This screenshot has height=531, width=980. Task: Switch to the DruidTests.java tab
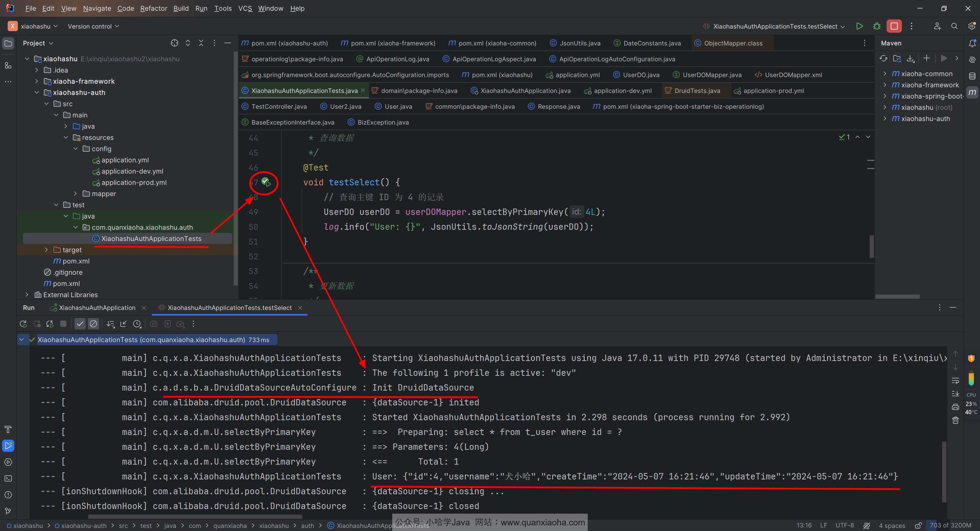click(x=696, y=91)
